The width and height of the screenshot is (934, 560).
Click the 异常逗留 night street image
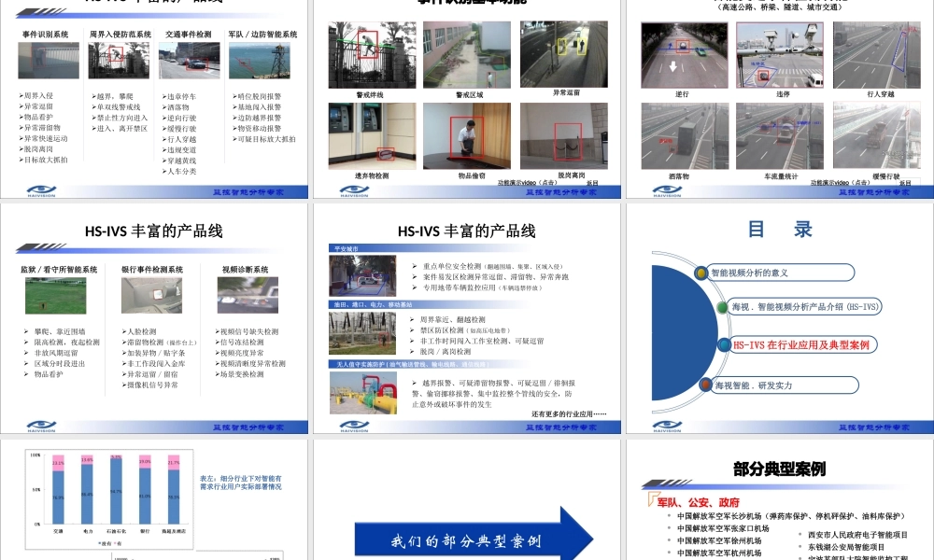pyautogui.click(x=564, y=54)
